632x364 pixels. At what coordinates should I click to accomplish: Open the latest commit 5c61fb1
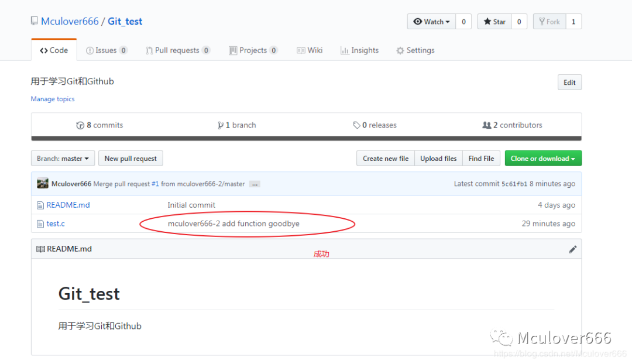coord(514,184)
